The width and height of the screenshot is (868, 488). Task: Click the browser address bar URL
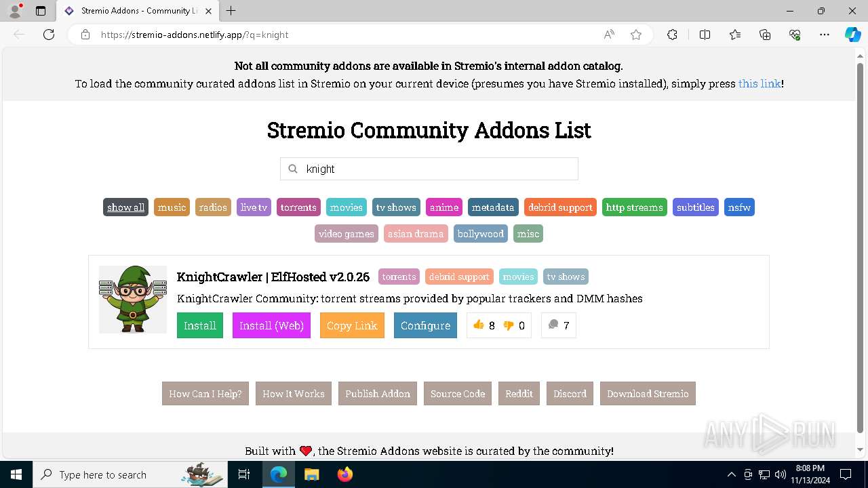coord(195,35)
